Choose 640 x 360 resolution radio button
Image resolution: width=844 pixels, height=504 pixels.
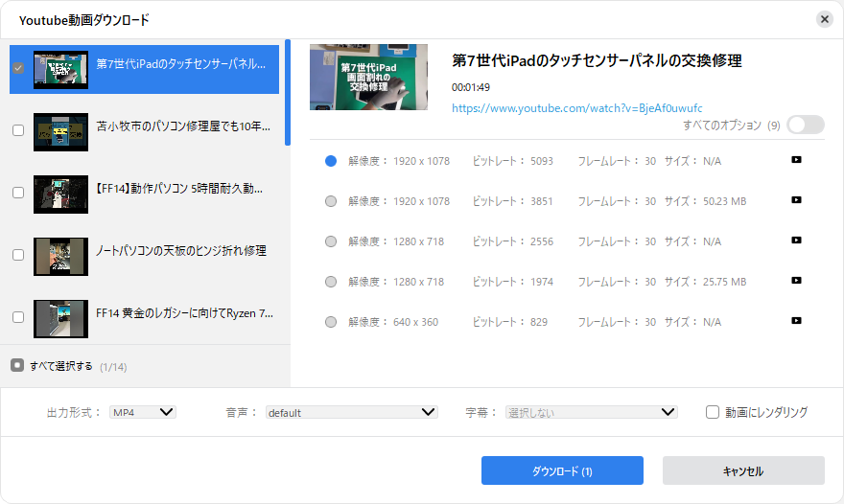point(331,322)
